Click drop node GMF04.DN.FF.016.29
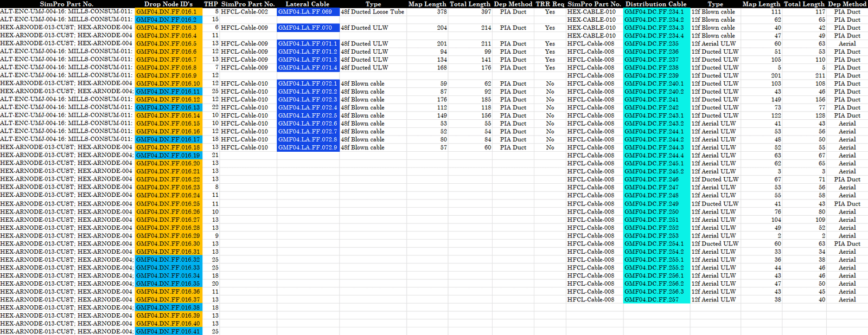 tap(169, 236)
